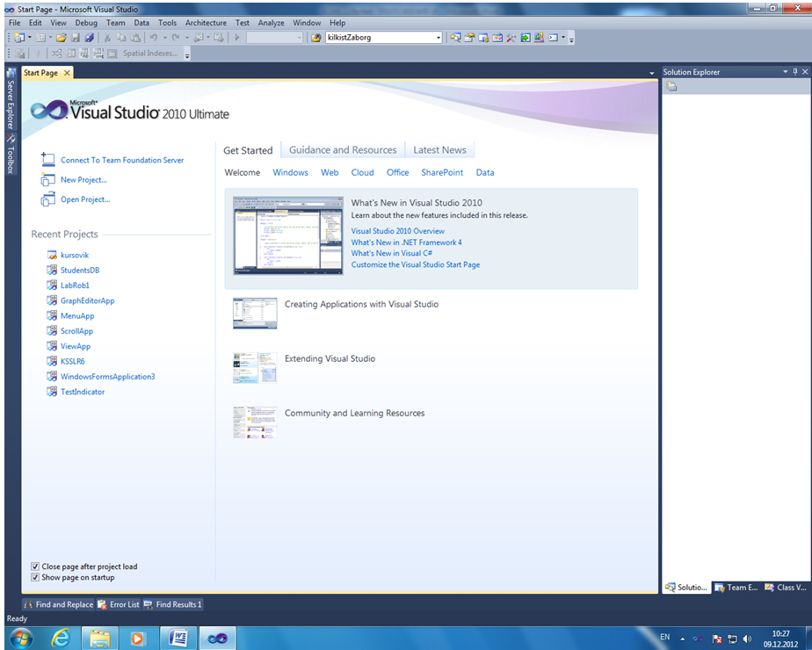Click the Paste clipboard icon
The image size is (812, 650).
point(135,37)
